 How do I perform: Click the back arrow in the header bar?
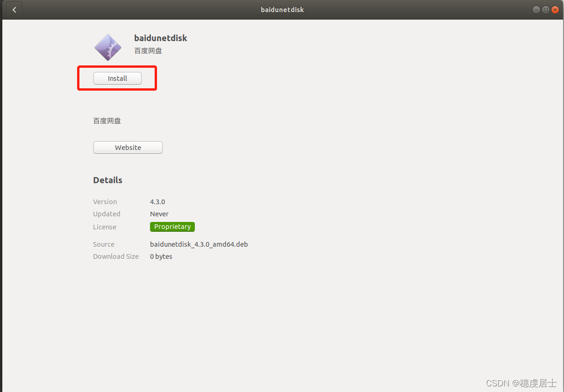(14, 10)
